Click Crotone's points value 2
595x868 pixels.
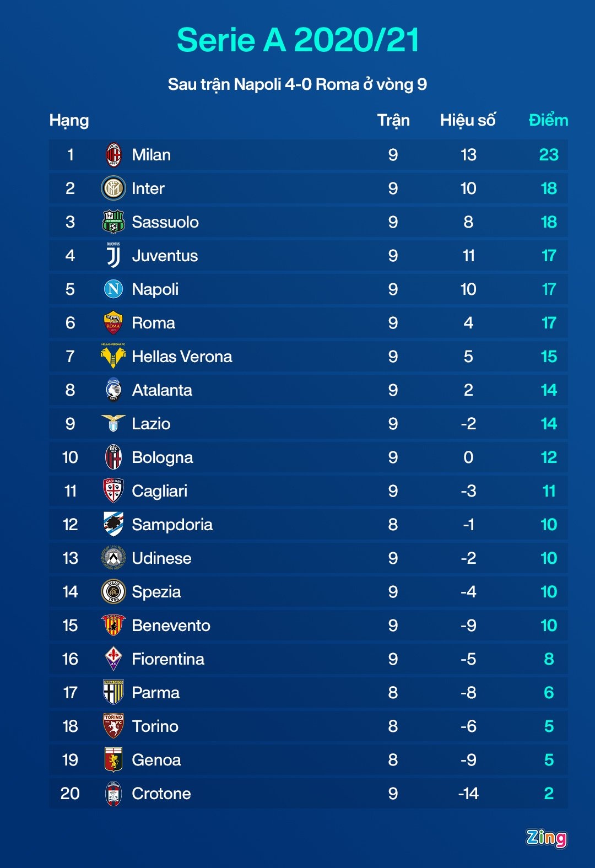549,794
